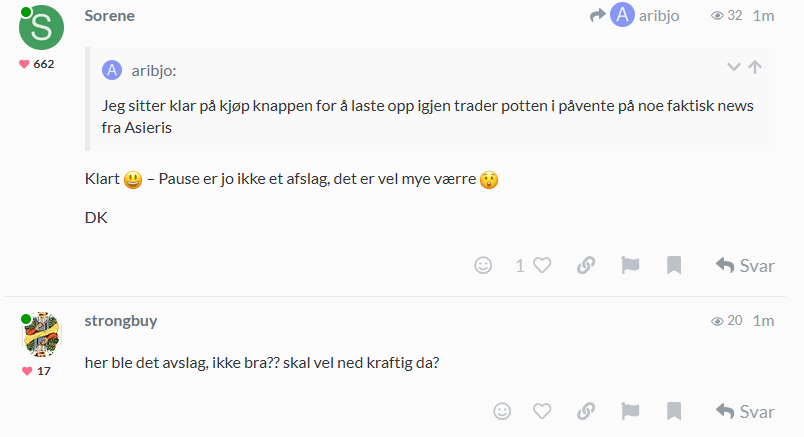Flag strongbuy's post
The width and height of the screenshot is (804, 437).
pyautogui.click(x=630, y=411)
